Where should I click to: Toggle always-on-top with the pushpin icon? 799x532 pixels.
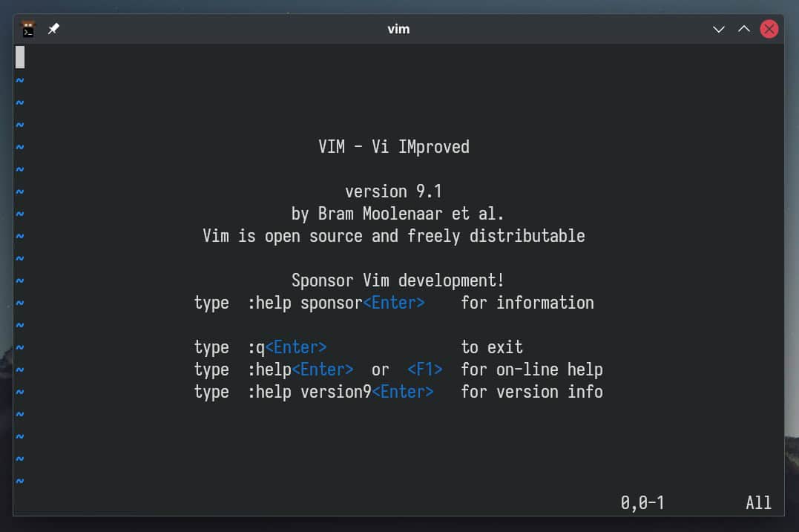52,29
